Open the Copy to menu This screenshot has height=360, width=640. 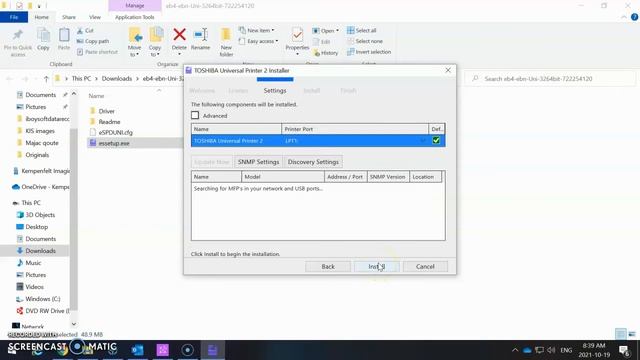click(x=155, y=42)
